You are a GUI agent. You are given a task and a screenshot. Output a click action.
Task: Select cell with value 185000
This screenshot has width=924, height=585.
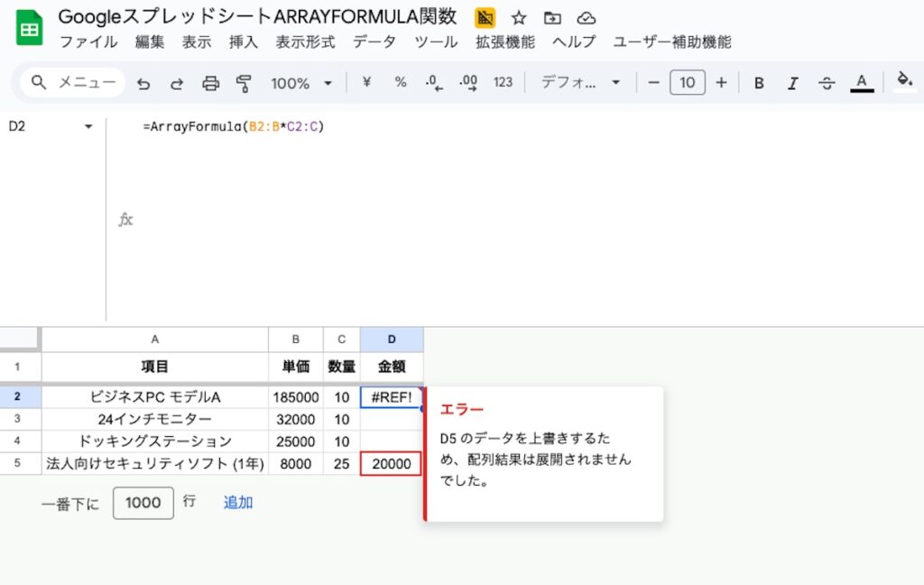pyautogui.click(x=296, y=397)
